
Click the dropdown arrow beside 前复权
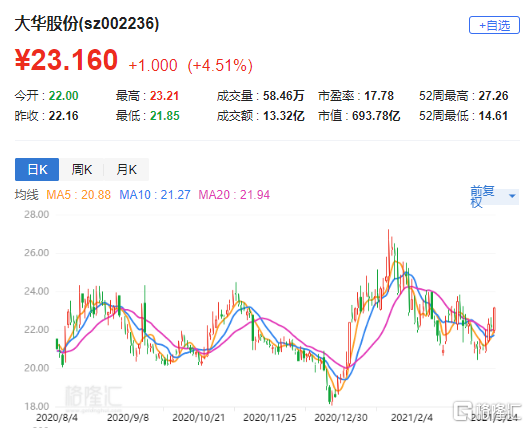(512, 196)
